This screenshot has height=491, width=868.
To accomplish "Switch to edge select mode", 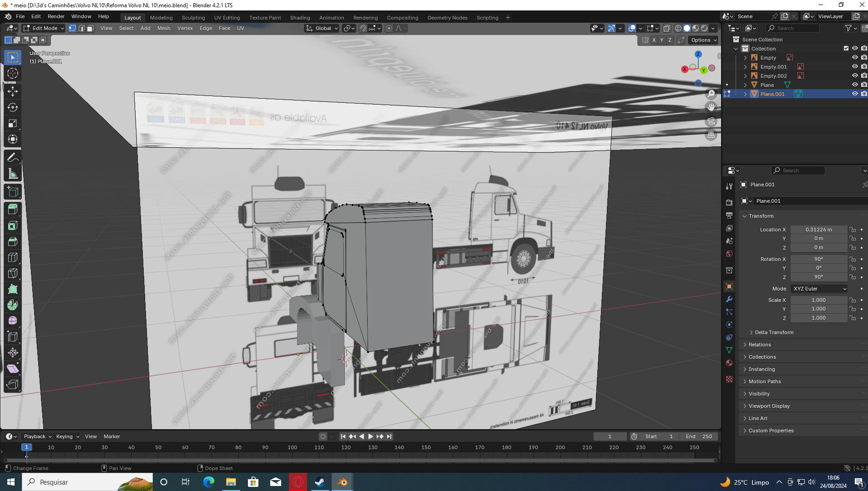I will point(81,28).
